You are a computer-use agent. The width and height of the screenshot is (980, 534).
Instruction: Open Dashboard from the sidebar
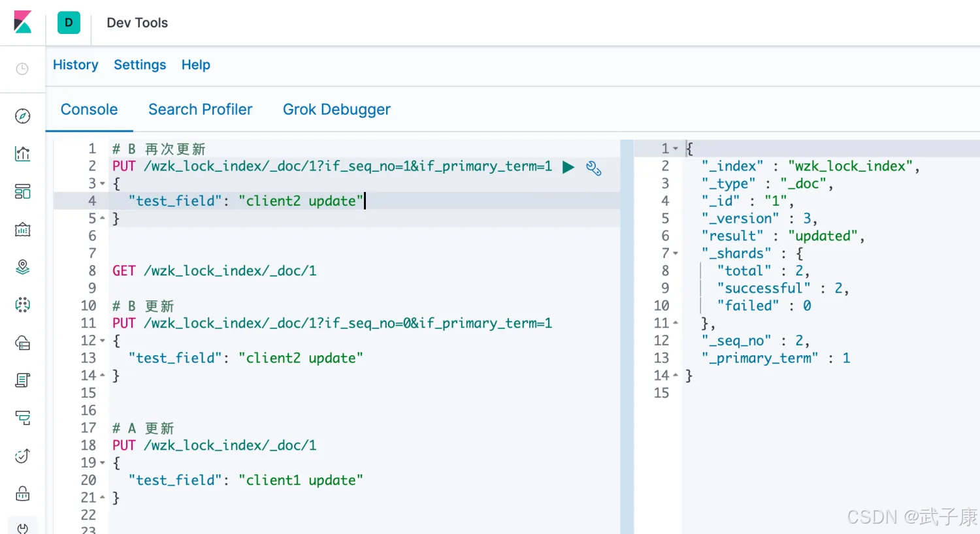pos(22,192)
